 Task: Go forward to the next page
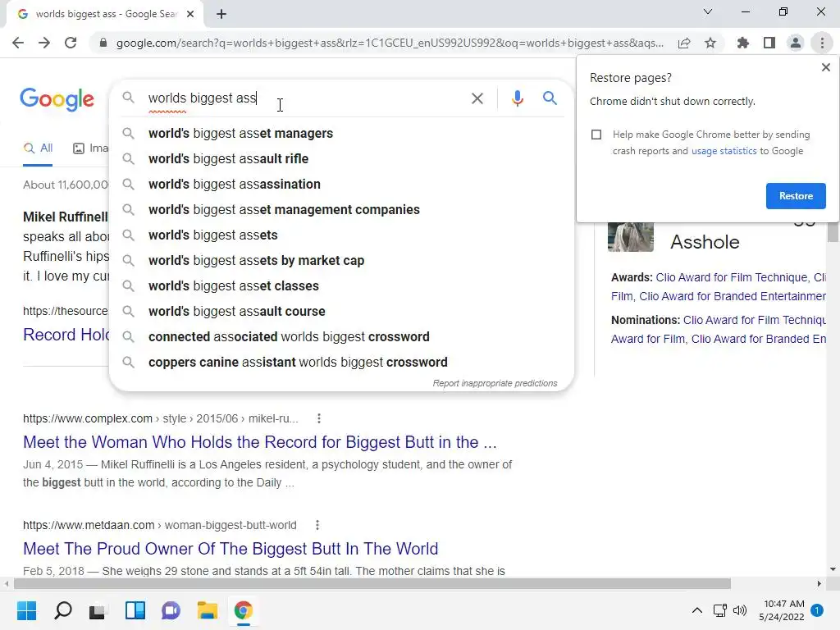click(44, 43)
